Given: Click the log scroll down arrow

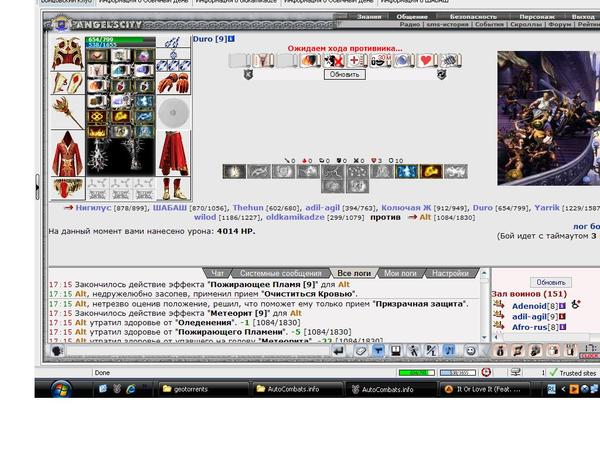Looking at the screenshot, I should tap(484, 338).
